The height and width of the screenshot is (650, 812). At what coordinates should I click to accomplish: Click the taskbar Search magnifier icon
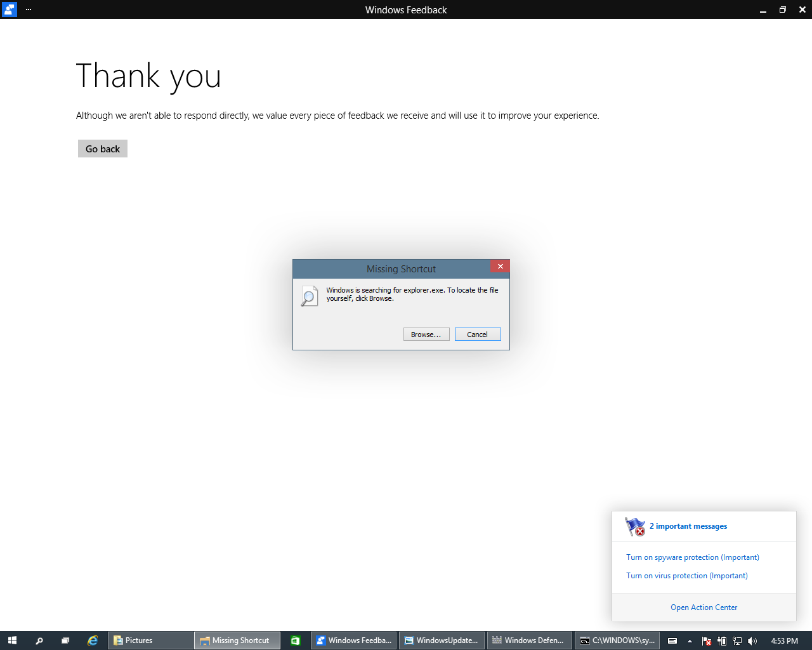[39, 640]
